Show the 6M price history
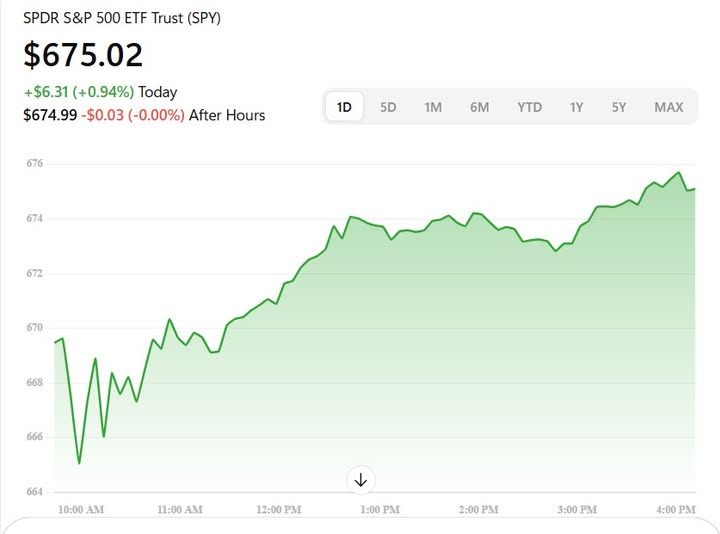 pos(479,107)
